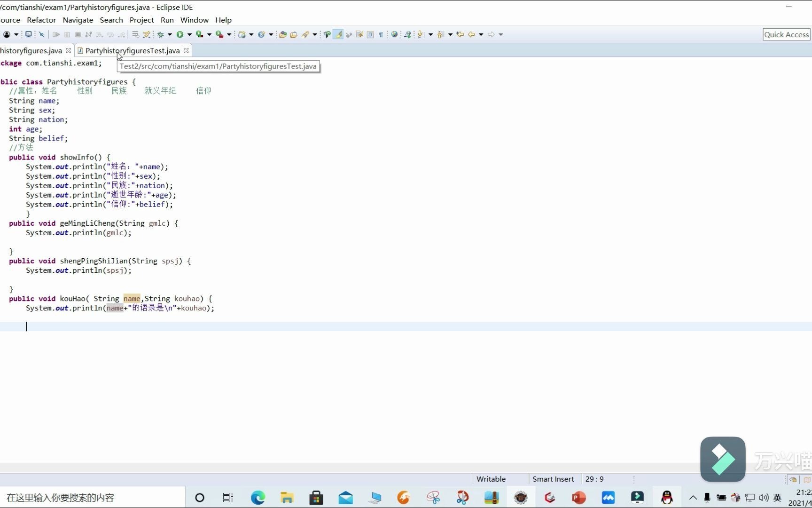Click the Quick Access search field

pos(787,34)
